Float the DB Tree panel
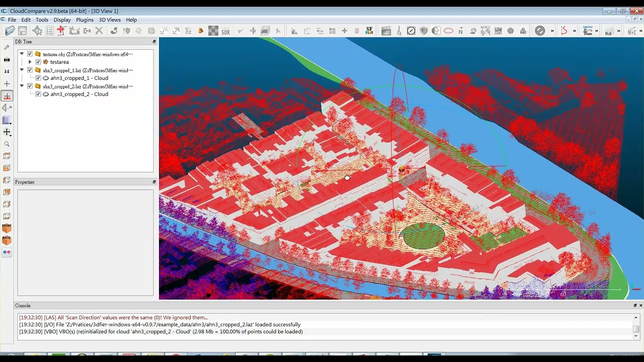The height and width of the screenshot is (362, 644). pos(154,42)
